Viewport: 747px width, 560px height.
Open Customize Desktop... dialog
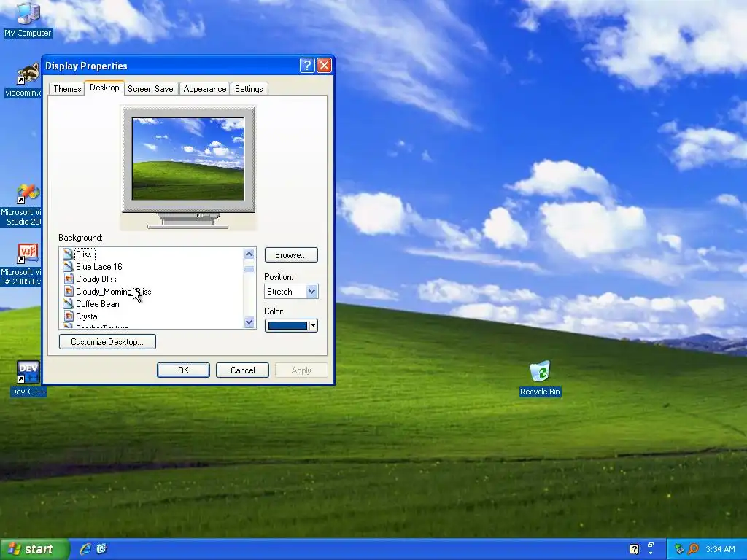click(107, 341)
